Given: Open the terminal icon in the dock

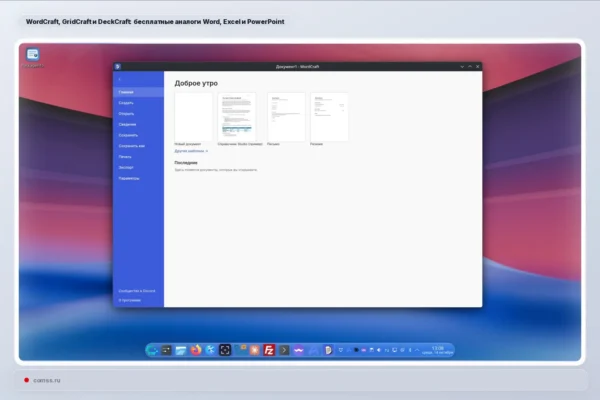Looking at the screenshot, I should tap(284, 350).
